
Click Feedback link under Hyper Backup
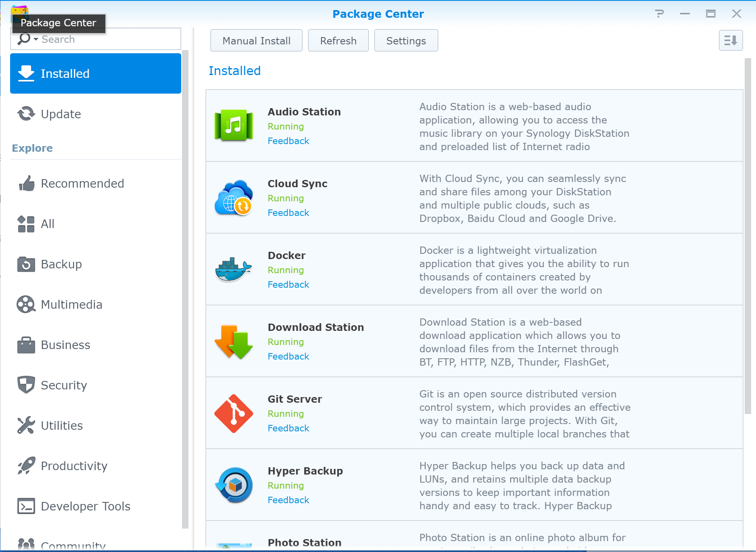[288, 500]
